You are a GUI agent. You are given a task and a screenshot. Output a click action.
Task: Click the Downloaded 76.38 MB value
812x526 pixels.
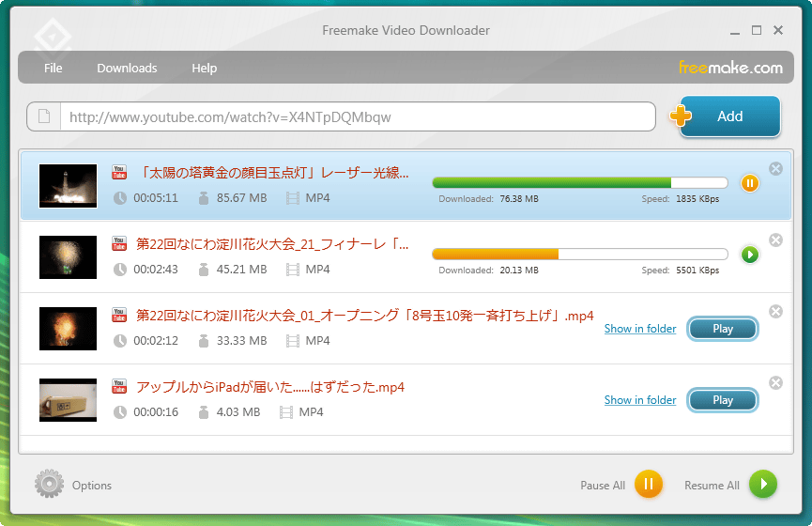(519, 199)
